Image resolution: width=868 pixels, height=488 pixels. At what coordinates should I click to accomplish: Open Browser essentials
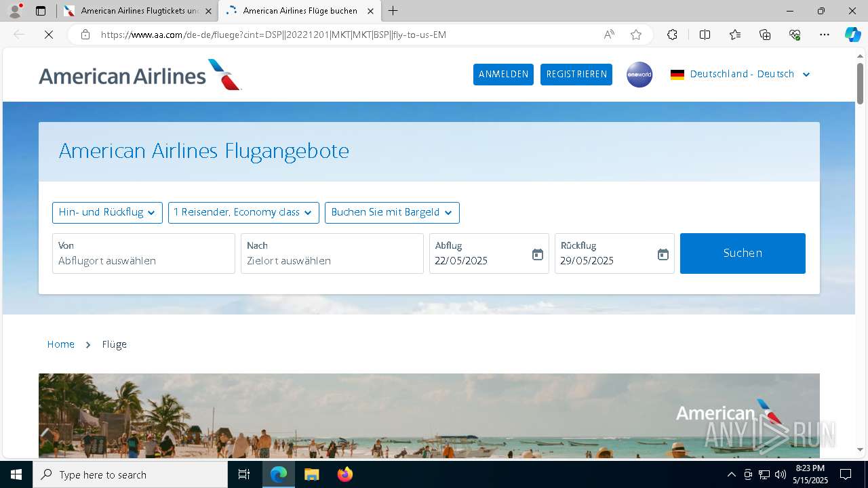coord(795,35)
